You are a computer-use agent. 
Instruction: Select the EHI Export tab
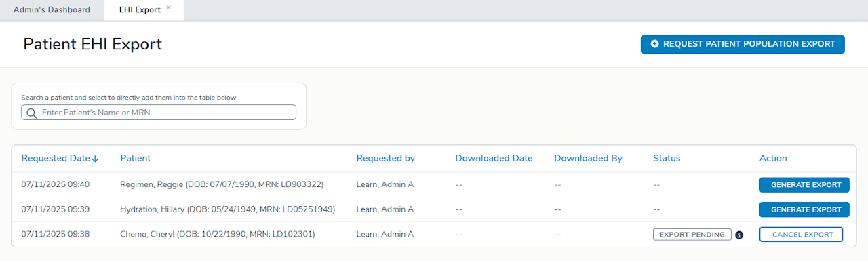(x=140, y=10)
